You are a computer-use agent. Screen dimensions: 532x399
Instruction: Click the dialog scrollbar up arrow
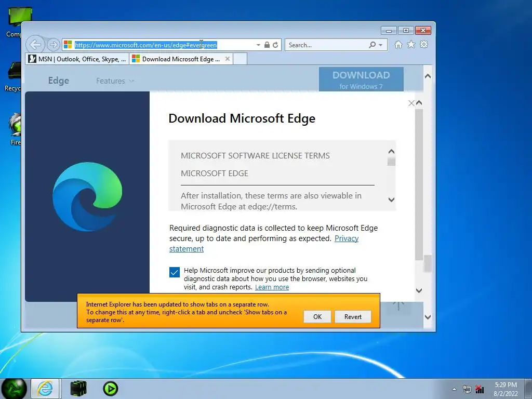419,103
